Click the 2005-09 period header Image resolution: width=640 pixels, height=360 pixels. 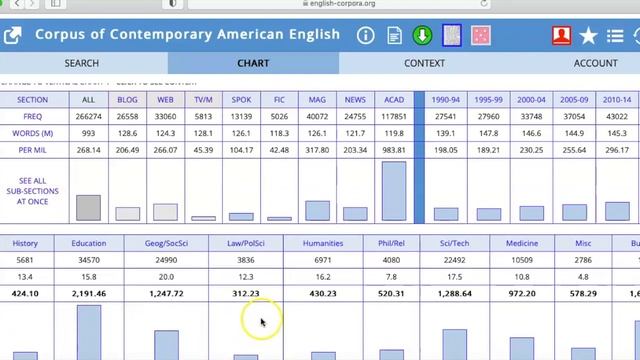[574, 100]
